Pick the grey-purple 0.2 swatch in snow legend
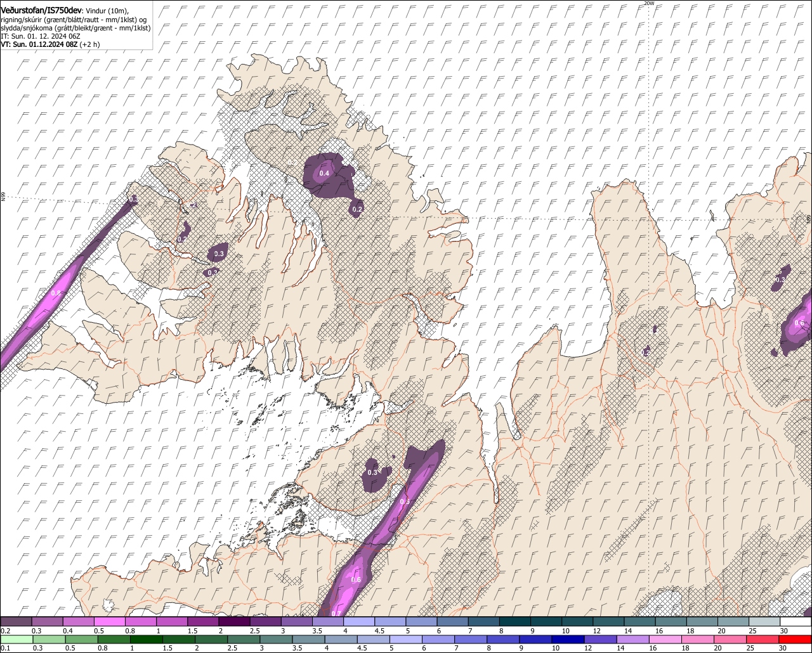The height and width of the screenshot is (653, 812). 16,622
